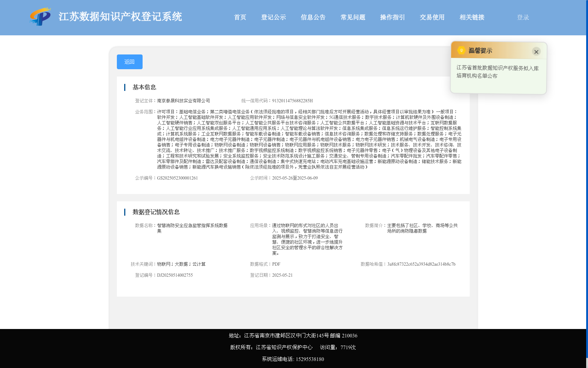
Task: Open the 登记公示 menu item
Action: click(x=273, y=17)
